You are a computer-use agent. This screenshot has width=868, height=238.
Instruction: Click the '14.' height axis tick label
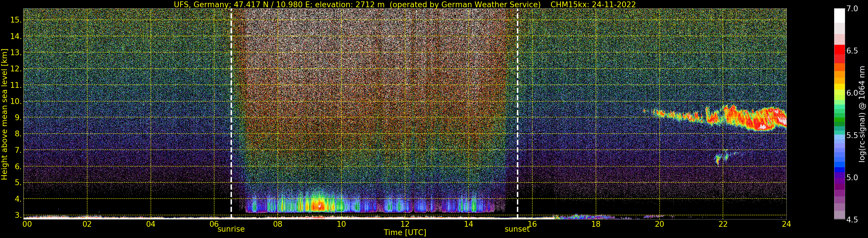pos(16,36)
